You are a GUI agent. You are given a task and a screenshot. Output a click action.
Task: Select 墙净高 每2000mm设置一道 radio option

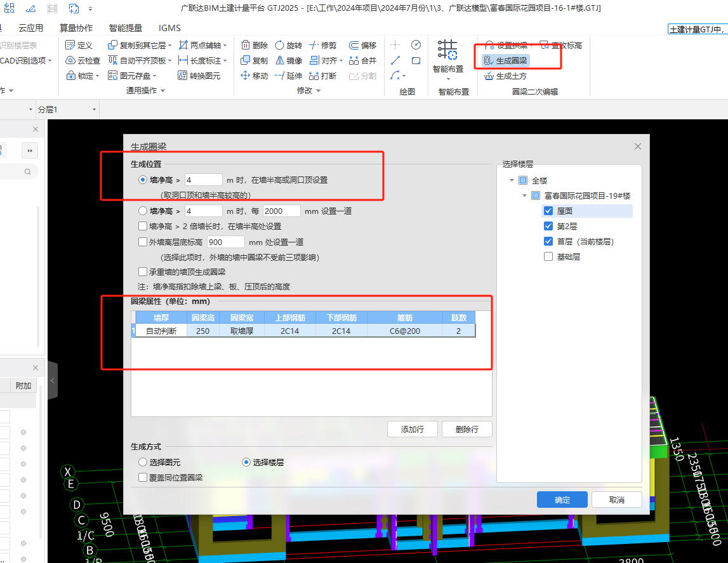[x=143, y=211]
